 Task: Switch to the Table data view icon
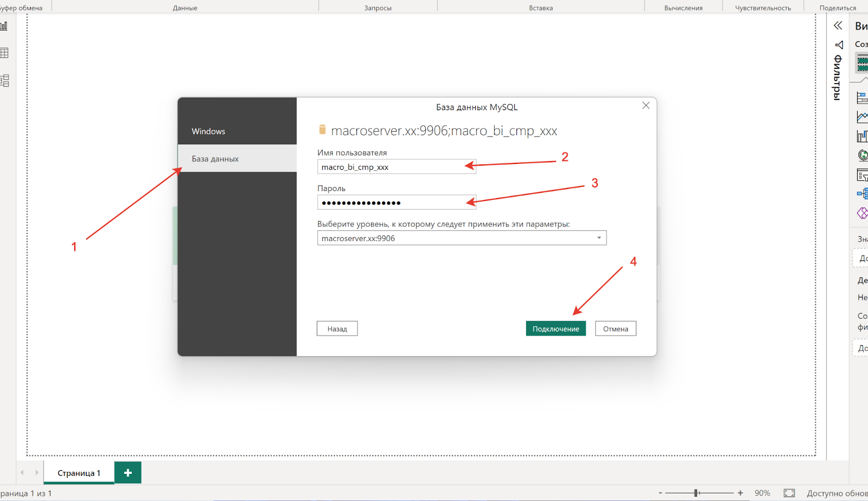click(4, 53)
